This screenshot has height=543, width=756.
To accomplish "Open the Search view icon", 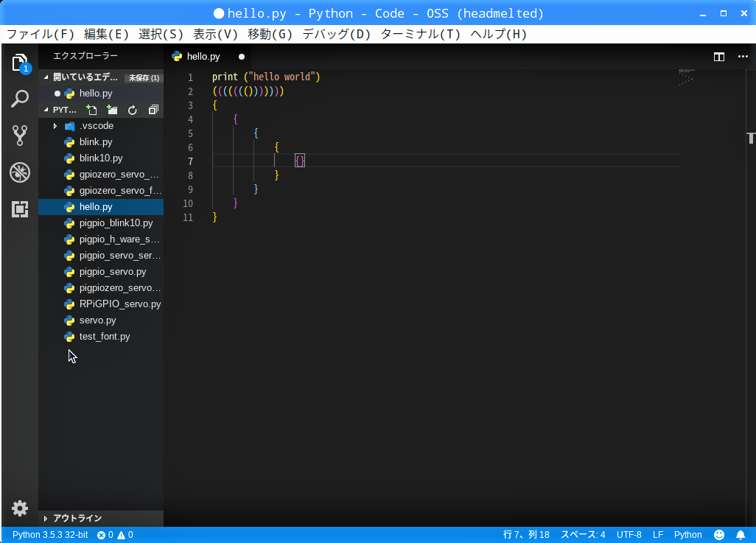I will (x=20, y=99).
